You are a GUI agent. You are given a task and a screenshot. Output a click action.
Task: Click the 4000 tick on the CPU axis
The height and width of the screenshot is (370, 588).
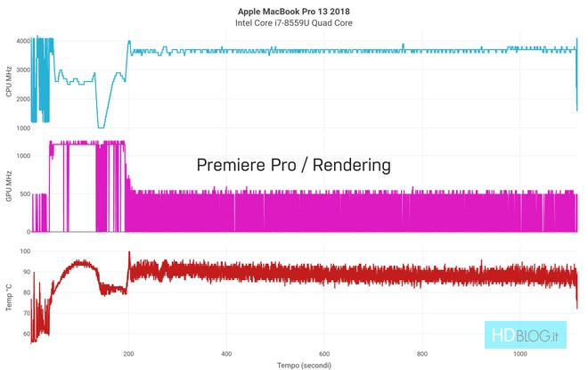coord(21,41)
